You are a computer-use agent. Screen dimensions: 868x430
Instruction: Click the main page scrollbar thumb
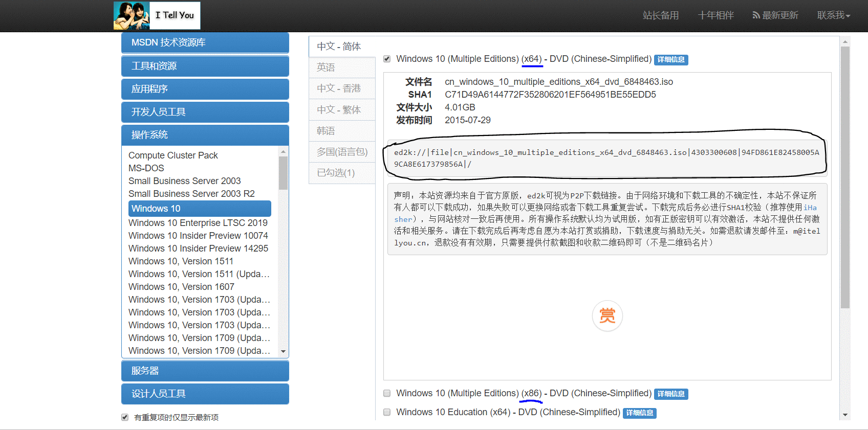point(845,177)
